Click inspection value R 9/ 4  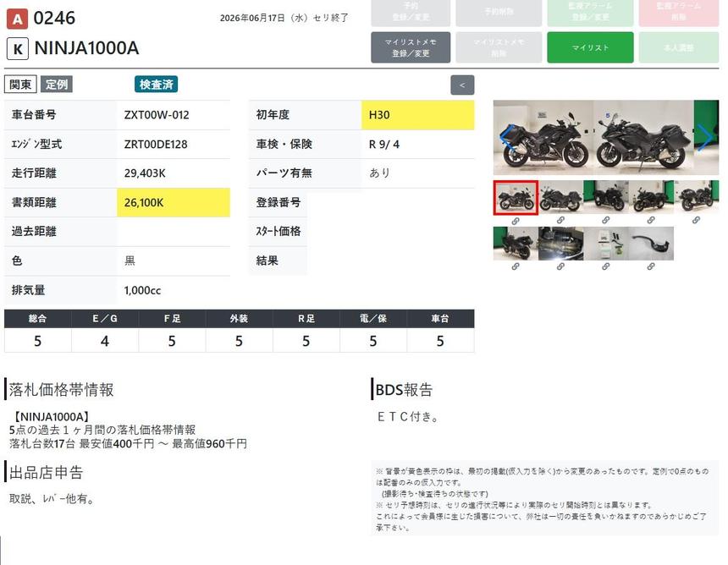tap(384, 145)
